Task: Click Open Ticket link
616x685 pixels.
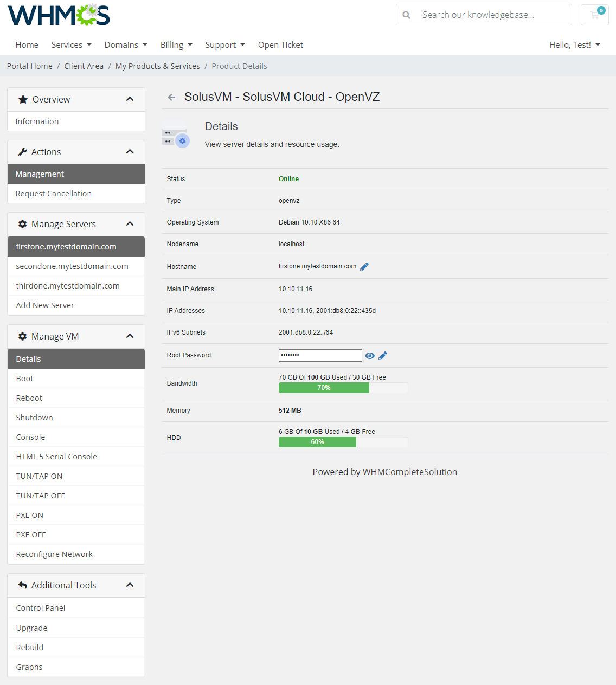Action: click(x=280, y=45)
